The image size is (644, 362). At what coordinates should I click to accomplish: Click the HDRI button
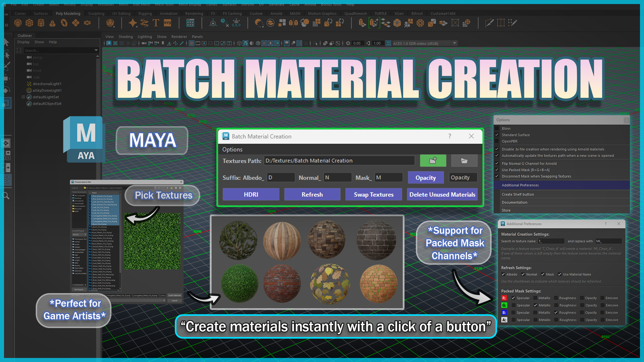(251, 195)
